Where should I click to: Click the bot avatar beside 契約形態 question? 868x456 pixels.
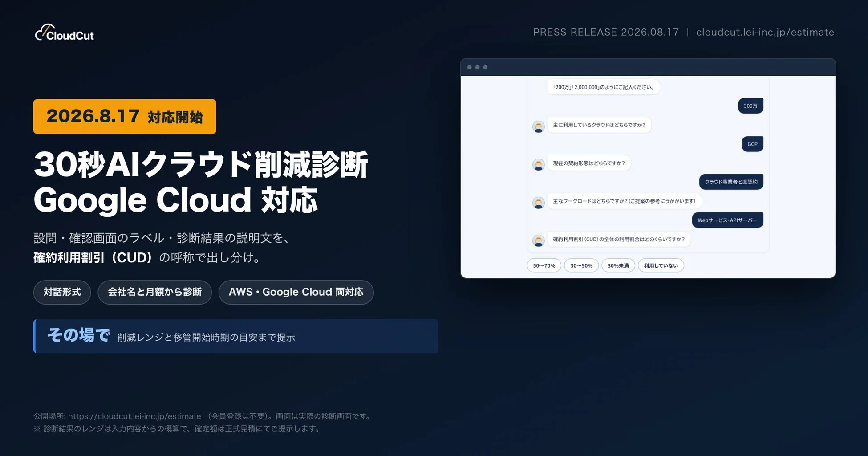click(x=539, y=165)
